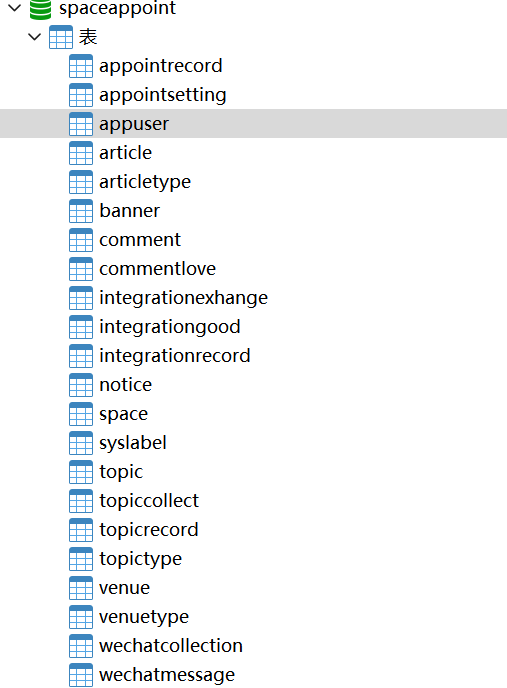Select the space table name

tap(123, 415)
